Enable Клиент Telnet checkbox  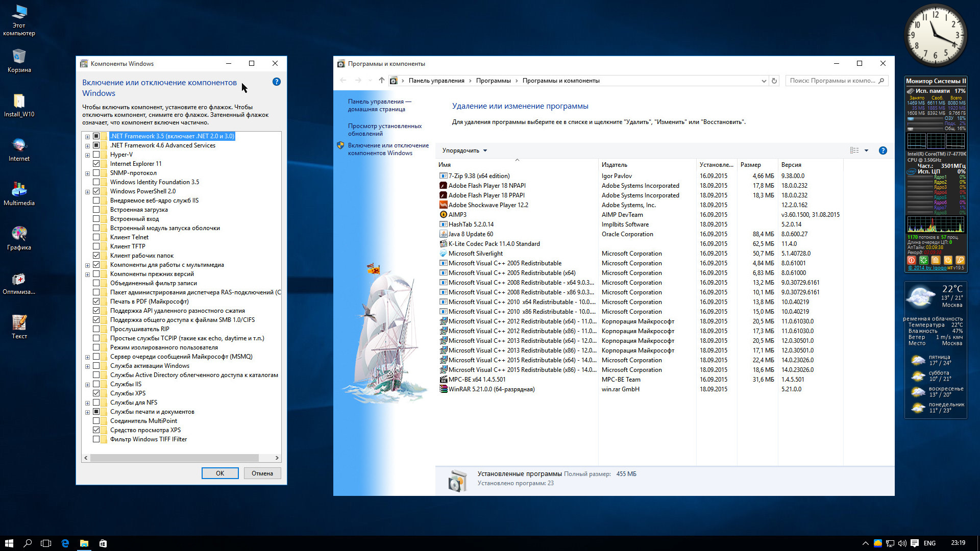click(96, 237)
